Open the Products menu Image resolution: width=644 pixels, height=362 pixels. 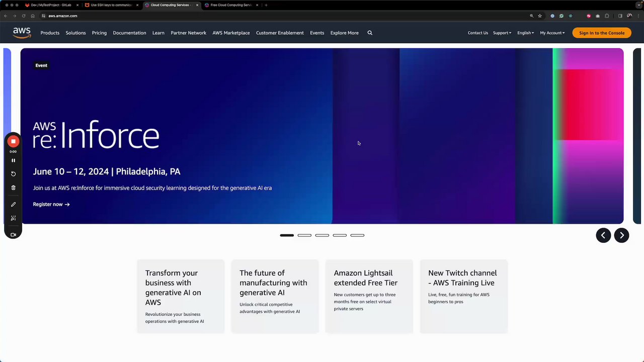click(x=50, y=33)
